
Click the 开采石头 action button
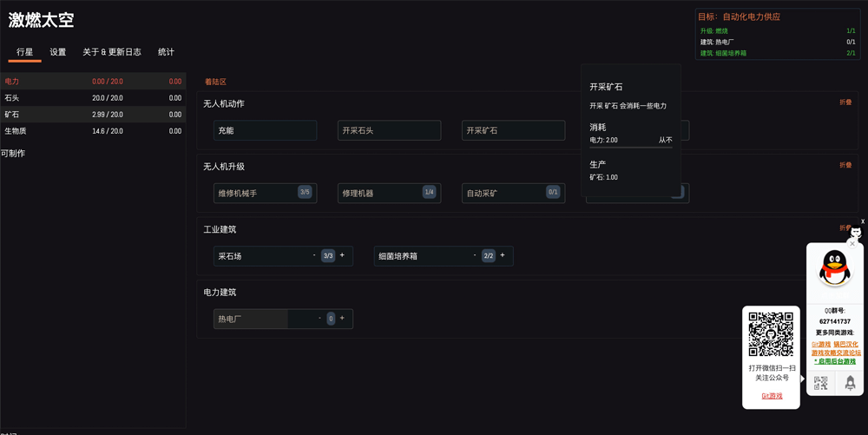(389, 130)
